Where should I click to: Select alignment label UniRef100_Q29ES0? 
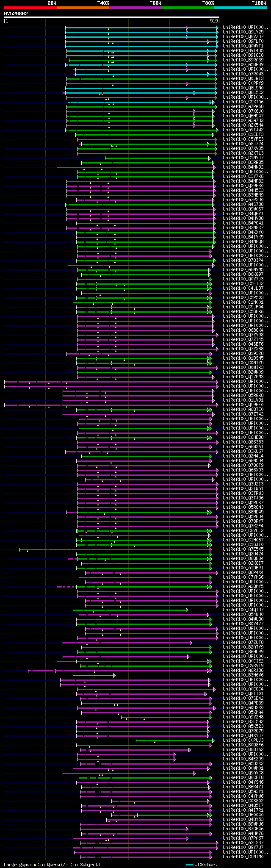243,186
